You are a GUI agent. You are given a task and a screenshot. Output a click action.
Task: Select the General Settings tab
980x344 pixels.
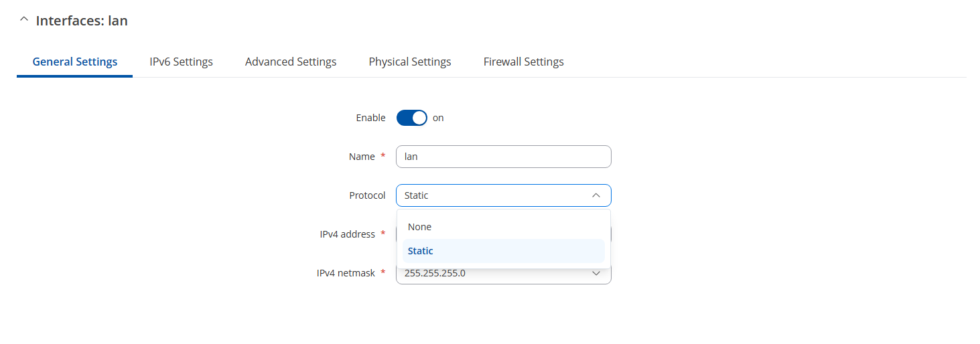75,62
